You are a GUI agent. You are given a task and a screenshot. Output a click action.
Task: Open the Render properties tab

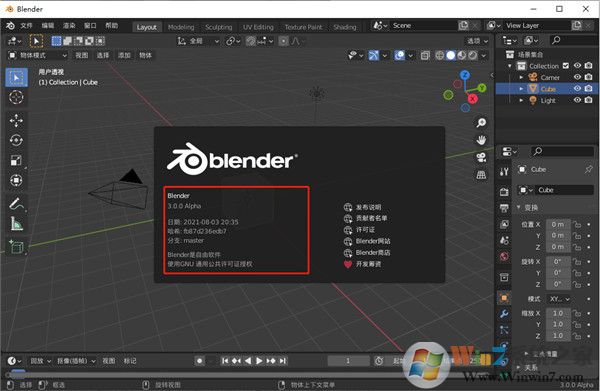point(504,192)
